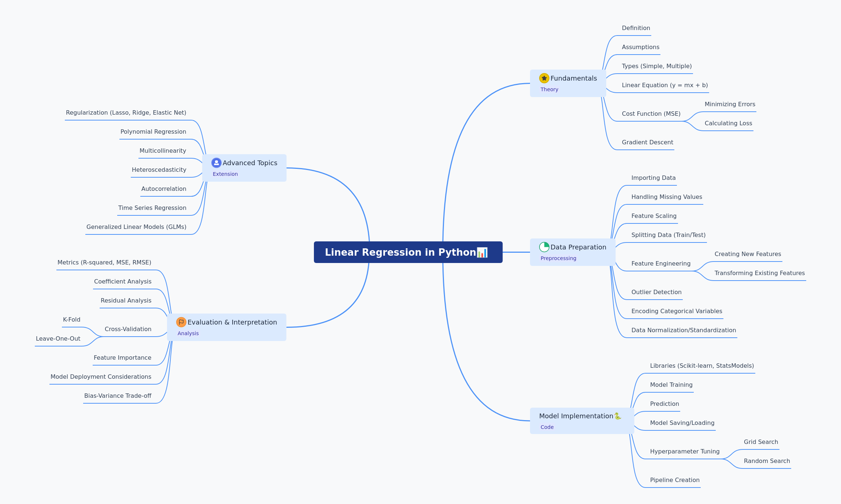
Task: Click the green pie icon on Data Preparation
Action: click(x=544, y=247)
